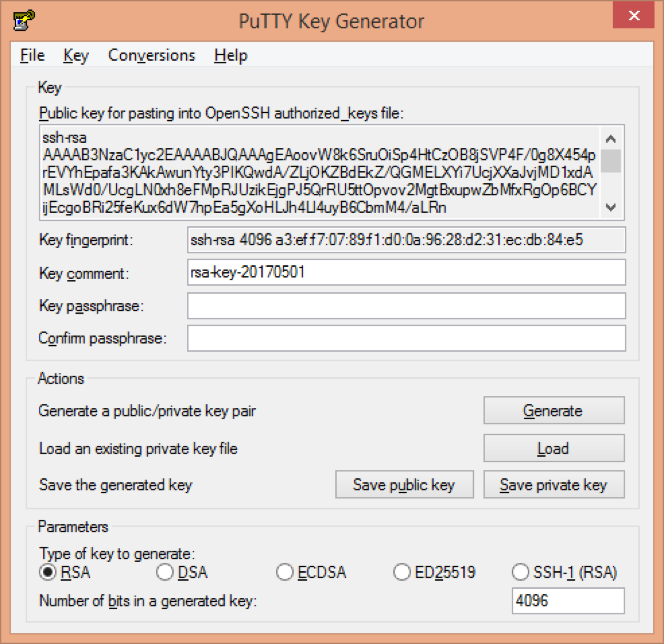Click the Key comment field

(406, 272)
